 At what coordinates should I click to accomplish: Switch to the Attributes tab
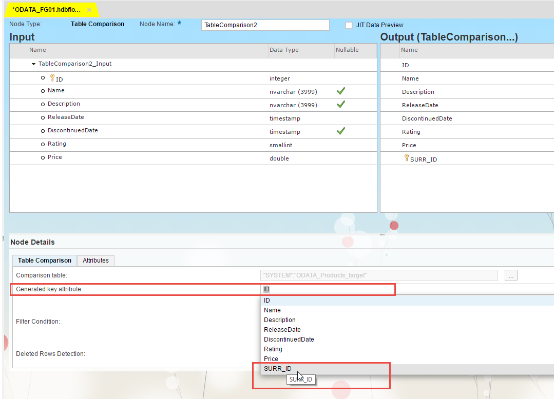tap(95, 260)
